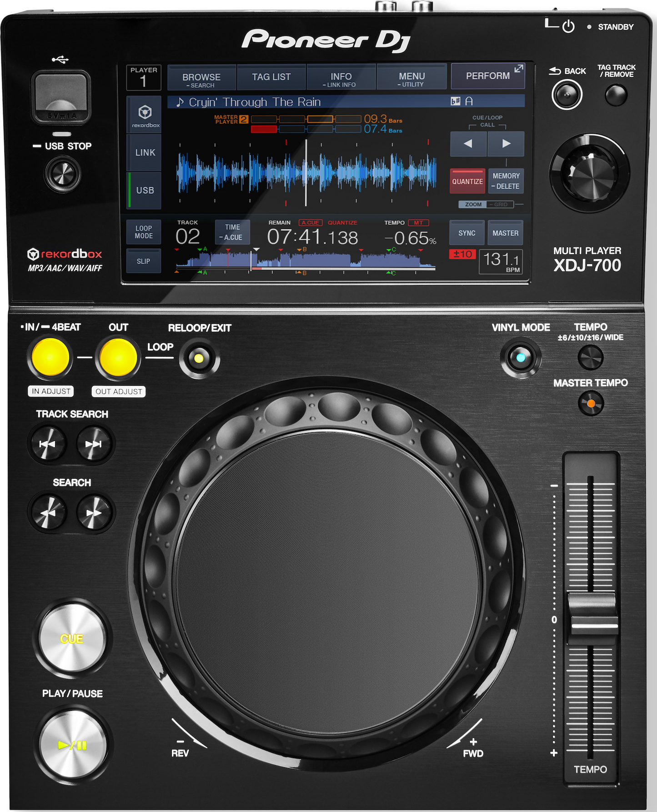
Task: Tap the expand arrows on the PERFORM tab
Action: (x=519, y=69)
